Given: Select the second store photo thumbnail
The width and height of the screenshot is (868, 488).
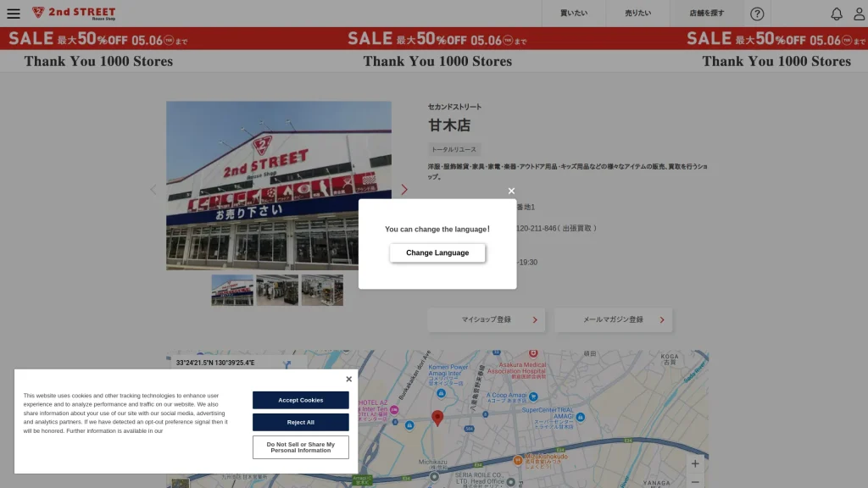Looking at the screenshot, I should [x=277, y=290].
